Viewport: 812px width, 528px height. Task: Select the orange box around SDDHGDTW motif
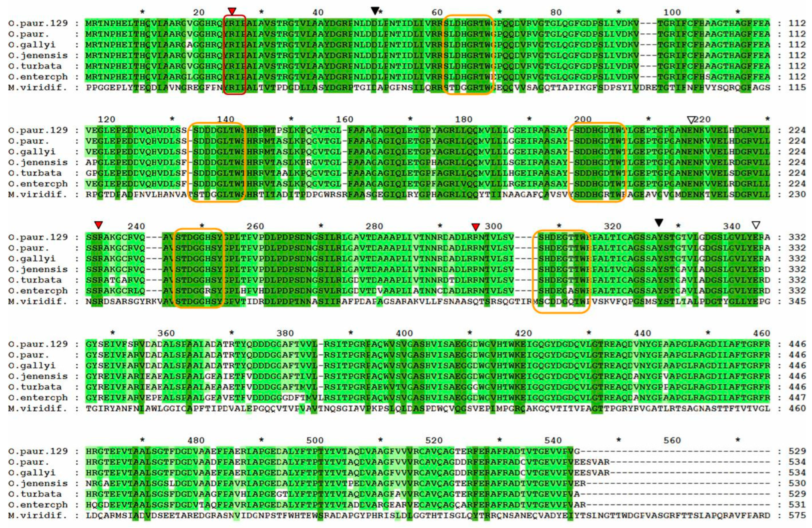click(598, 162)
